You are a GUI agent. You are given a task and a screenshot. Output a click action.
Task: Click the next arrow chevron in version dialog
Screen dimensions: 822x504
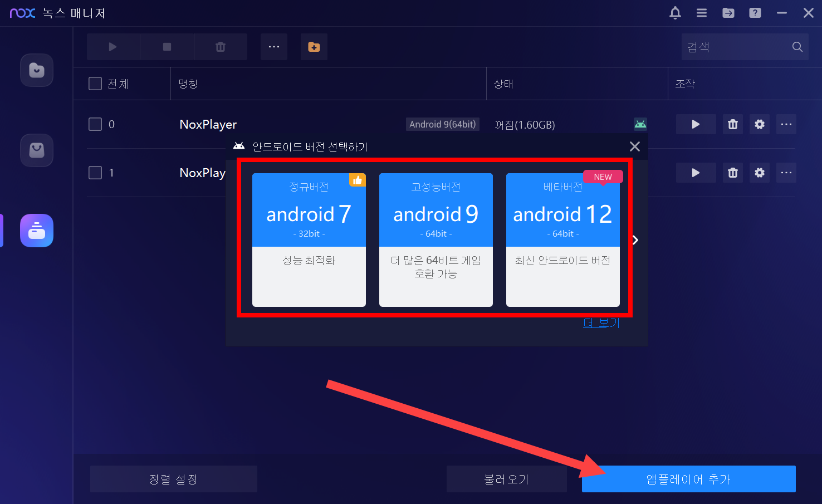tap(635, 240)
